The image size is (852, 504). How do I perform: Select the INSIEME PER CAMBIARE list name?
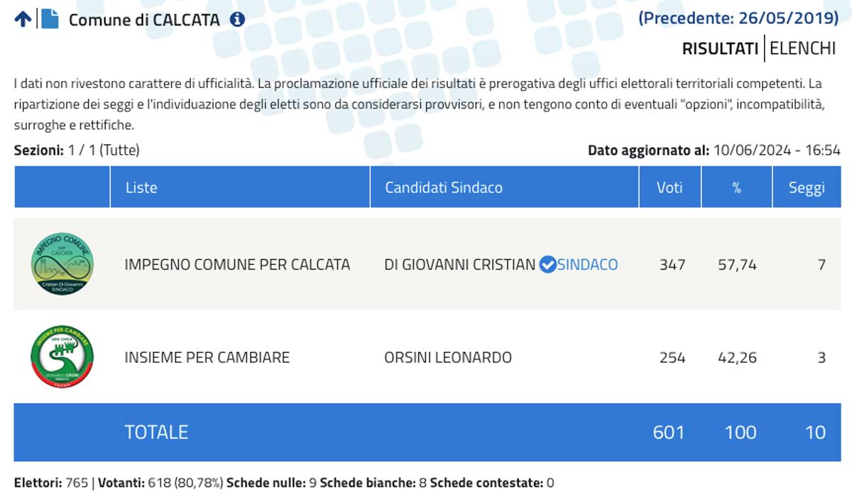click(207, 357)
